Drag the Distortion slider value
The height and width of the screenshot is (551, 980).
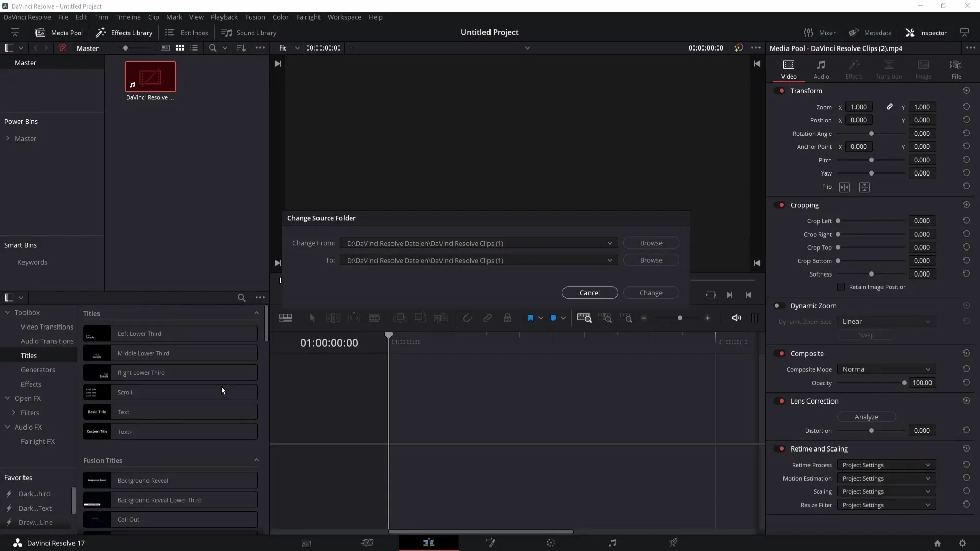tap(872, 431)
